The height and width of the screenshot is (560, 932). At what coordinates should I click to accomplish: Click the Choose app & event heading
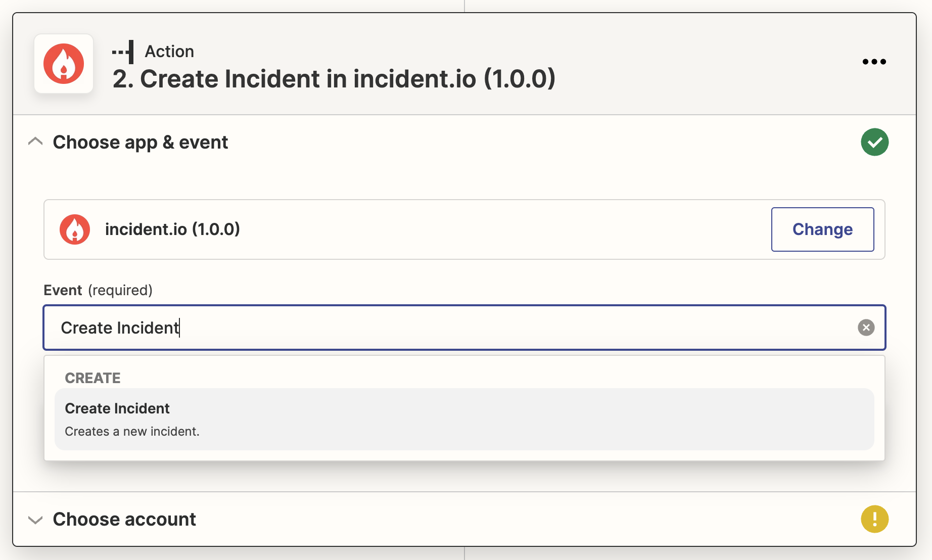141,143
